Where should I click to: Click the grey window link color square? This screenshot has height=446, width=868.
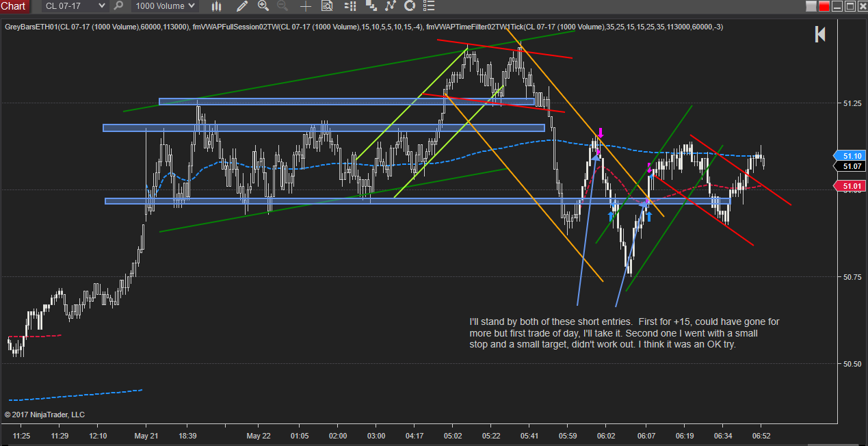point(811,6)
